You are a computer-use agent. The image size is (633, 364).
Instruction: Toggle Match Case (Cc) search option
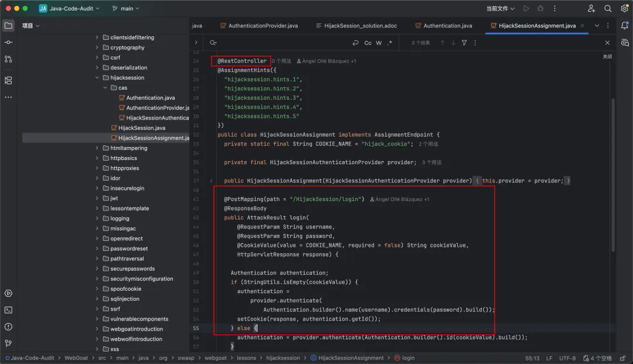pyautogui.click(x=367, y=43)
